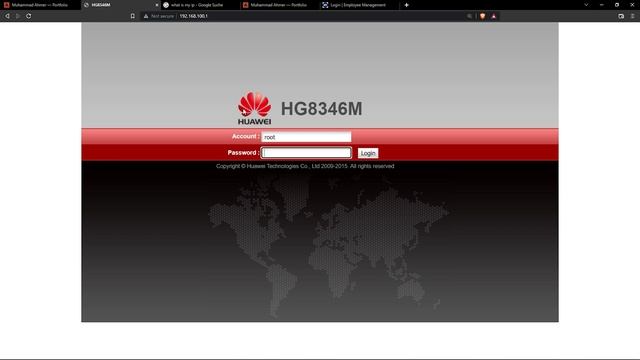
Task: Click the Account label text
Action: (x=245, y=136)
